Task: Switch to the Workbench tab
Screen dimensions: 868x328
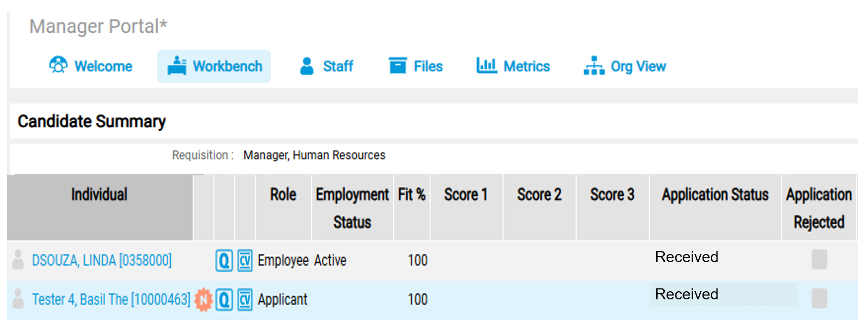Action: pos(214,66)
